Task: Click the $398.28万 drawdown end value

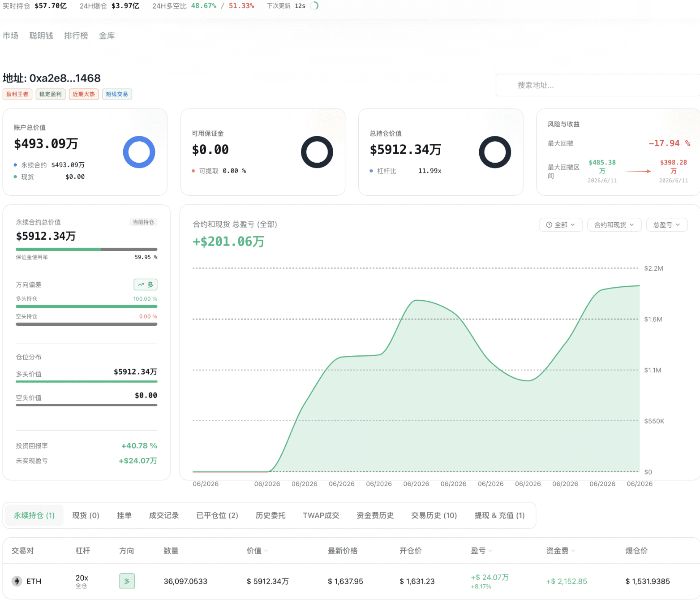Action: point(674,167)
